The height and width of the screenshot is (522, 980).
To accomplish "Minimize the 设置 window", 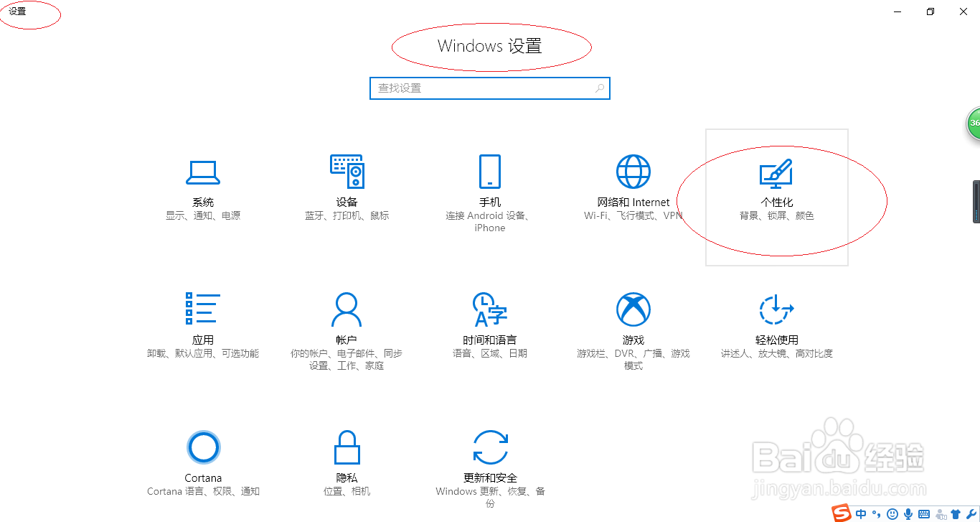I will [x=897, y=11].
